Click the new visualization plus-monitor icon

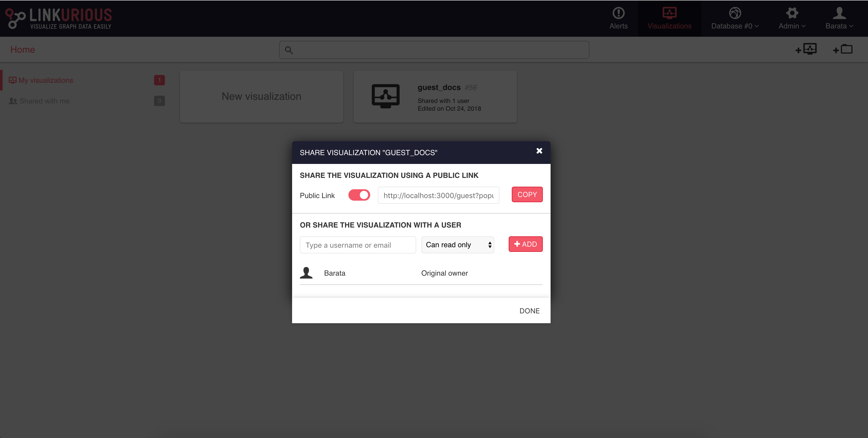coord(806,49)
